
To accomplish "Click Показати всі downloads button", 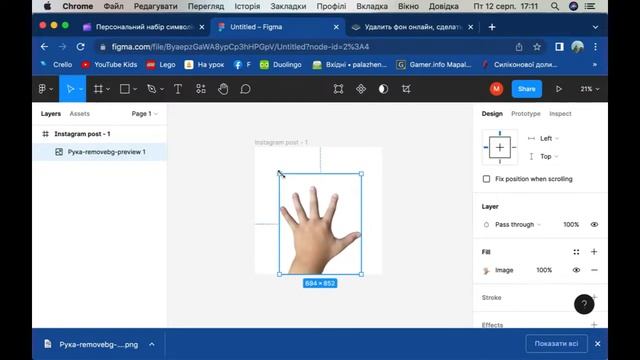I will (556, 344).
